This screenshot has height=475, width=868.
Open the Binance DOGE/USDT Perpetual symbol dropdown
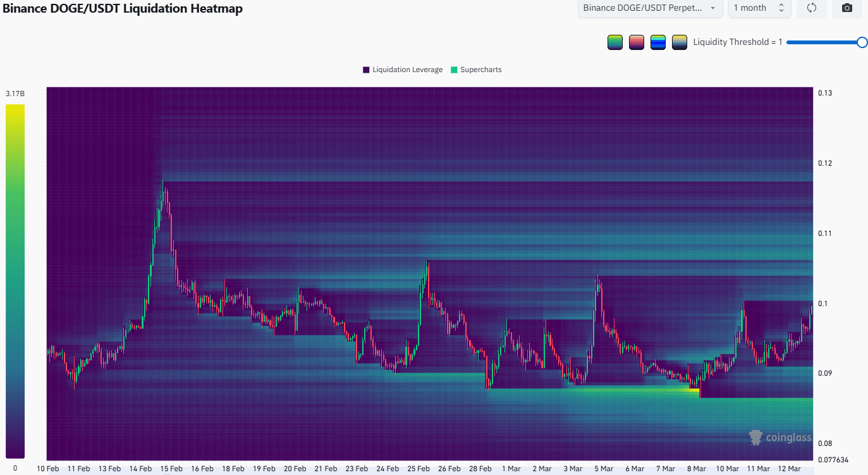pos(650,8)
